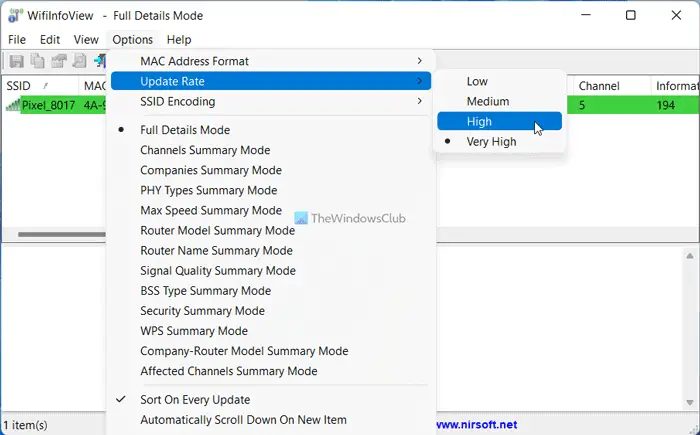The width and height of the screenshot is (700, 435).
Task: Click the 1 item(s) status bar text
Action: click(25, 425)
